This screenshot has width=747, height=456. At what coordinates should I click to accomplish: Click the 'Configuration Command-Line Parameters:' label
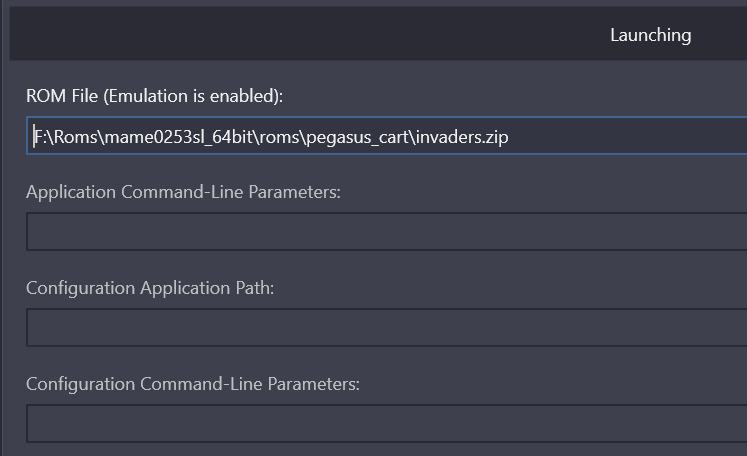(193, 384)
